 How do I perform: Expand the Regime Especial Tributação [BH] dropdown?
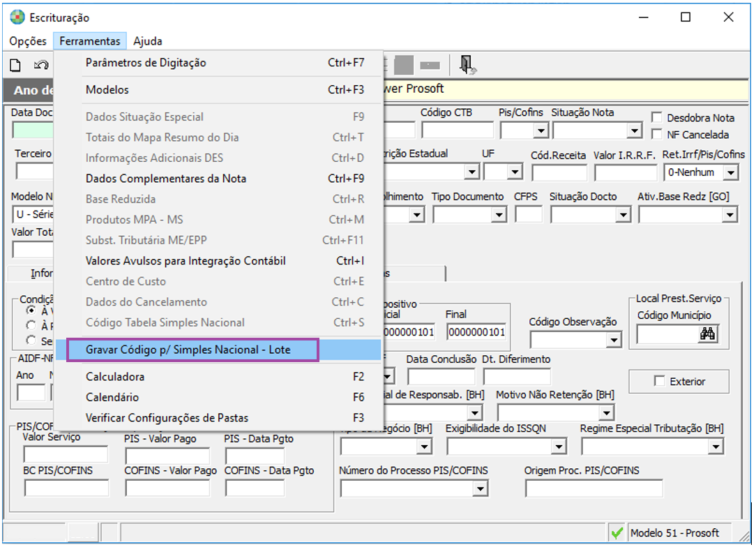tap(716, 447)
